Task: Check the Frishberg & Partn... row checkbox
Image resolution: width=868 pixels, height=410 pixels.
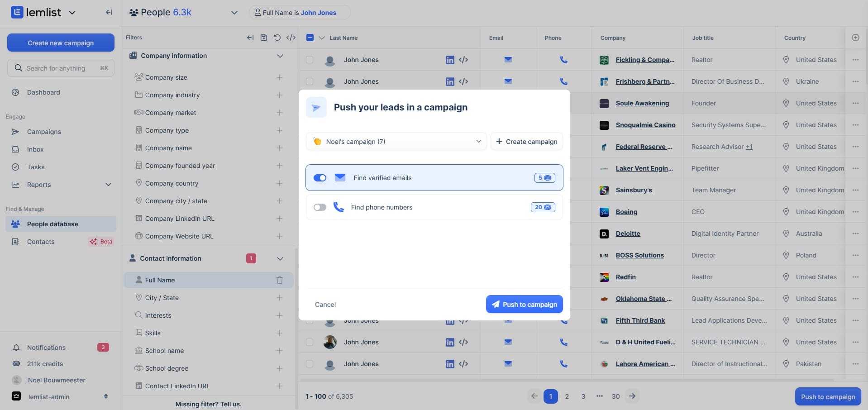Action: [x=310, y=81]
